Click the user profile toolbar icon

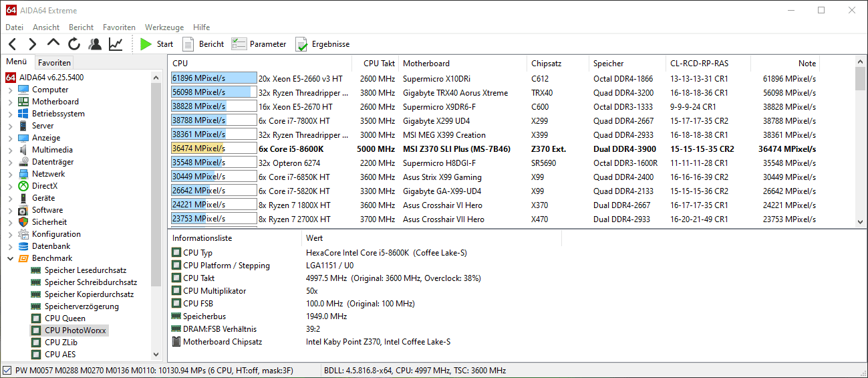[x=95, y=44]
